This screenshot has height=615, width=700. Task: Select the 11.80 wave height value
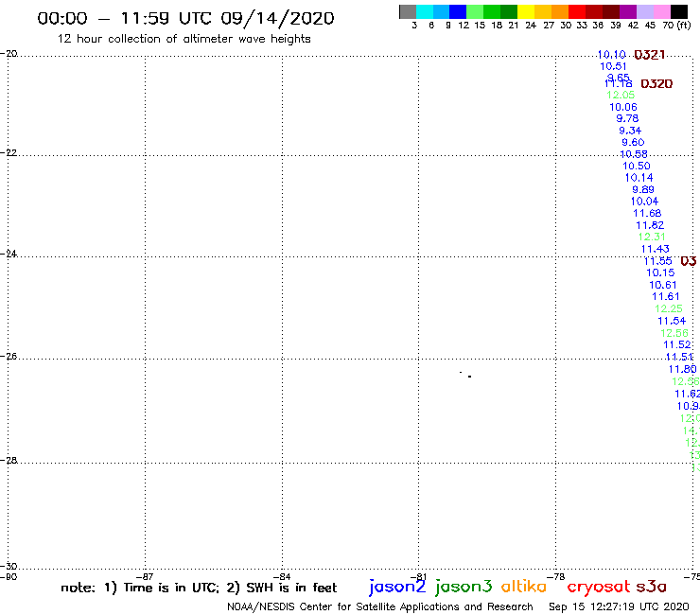683,369
